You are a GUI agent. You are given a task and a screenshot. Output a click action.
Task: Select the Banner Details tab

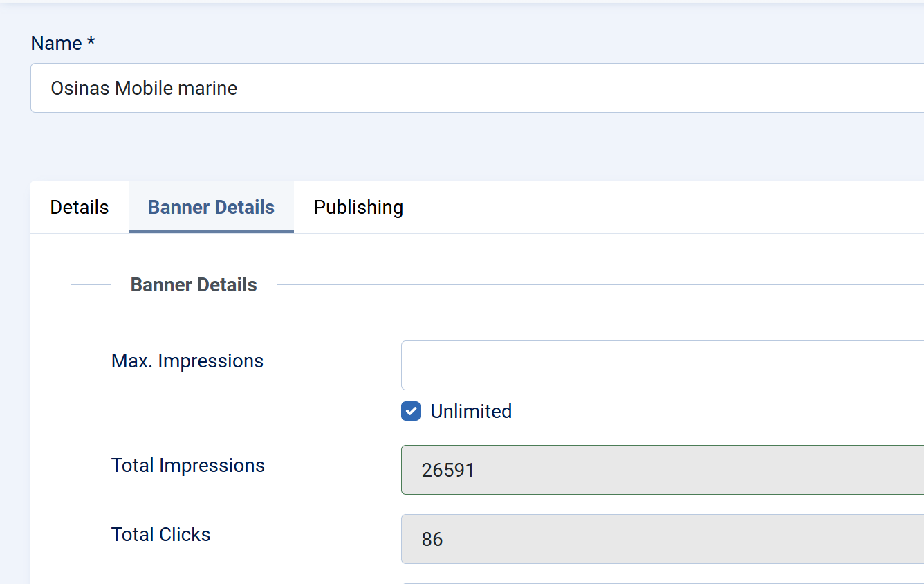(211, 207)
